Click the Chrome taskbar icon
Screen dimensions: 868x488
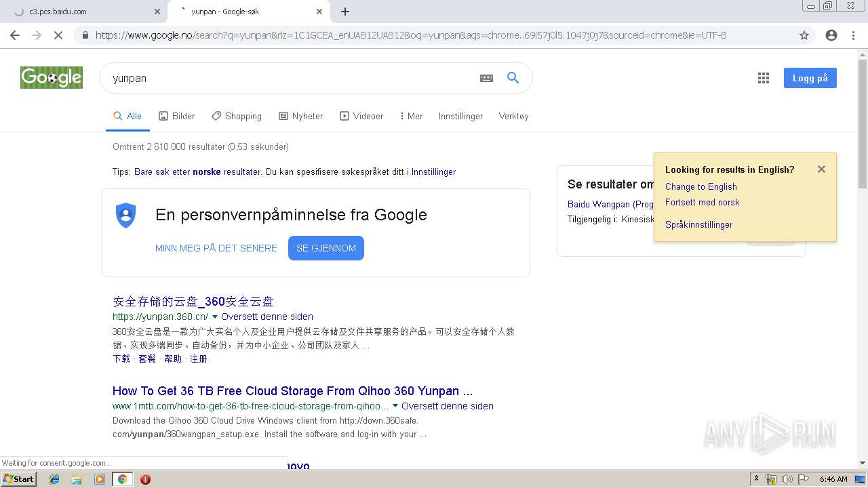click(122, 479)
